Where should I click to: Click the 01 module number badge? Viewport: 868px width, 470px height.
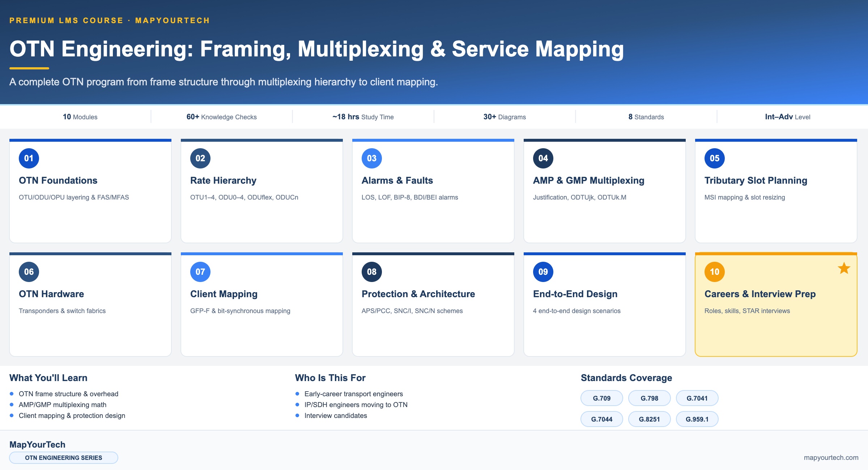pos(29,158)
